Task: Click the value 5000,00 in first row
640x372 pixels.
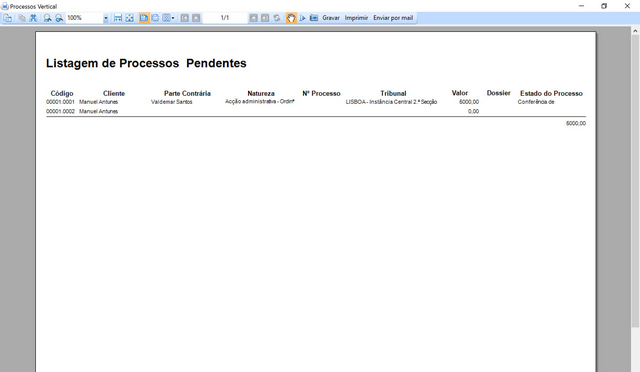Action: tap(469, 102)
